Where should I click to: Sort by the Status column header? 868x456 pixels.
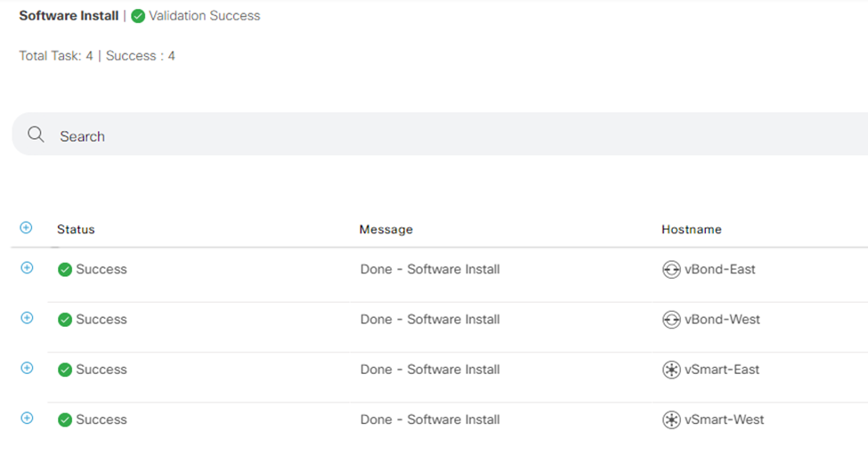click(76, 229)
